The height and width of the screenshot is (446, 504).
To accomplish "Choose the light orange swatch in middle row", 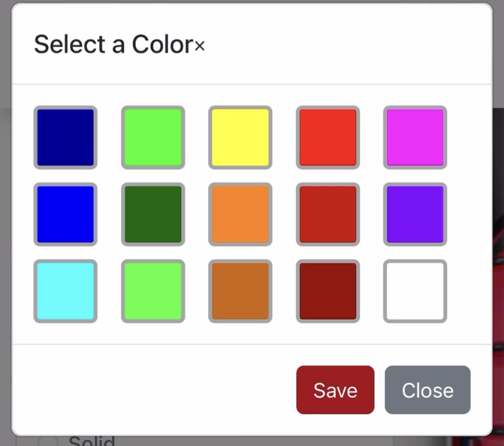I will coord(240,214).
